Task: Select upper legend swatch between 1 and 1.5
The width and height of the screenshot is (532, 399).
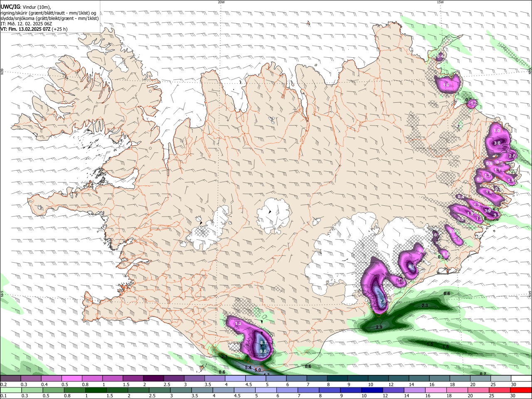Action: pos(112,379)
